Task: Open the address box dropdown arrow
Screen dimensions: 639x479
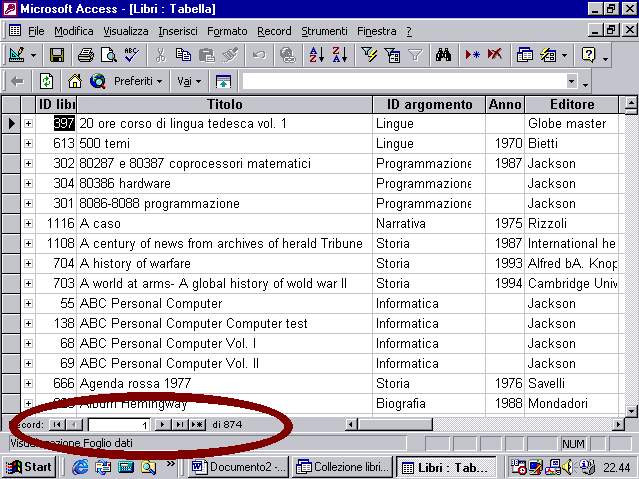Action: tap(572, 81)
